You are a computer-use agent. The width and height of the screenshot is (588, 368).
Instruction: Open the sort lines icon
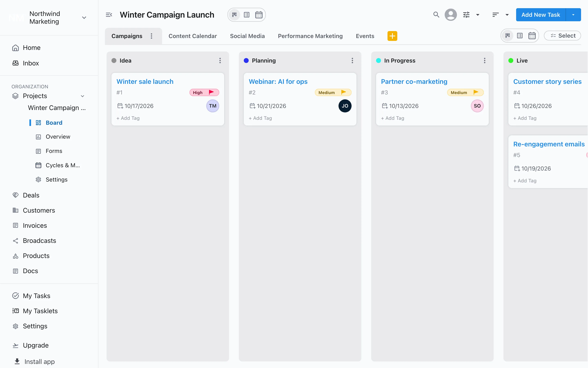coord(496,15)
